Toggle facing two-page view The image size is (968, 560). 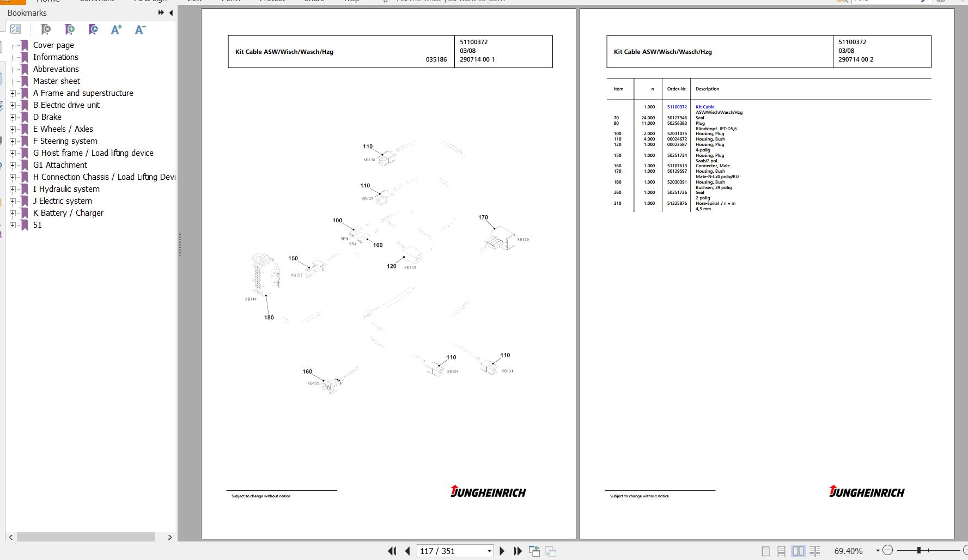coord(798,551)
